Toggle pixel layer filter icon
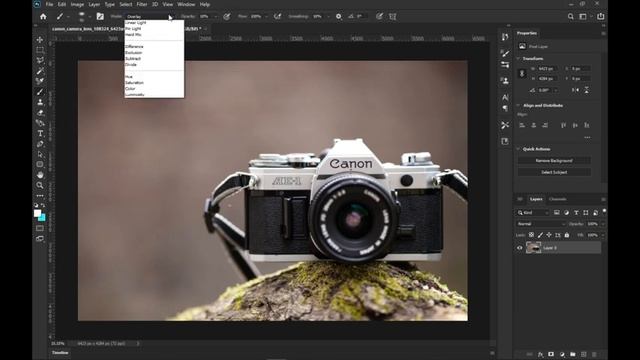Viewport: 640px width, 360px height. (x=556, y=213)
